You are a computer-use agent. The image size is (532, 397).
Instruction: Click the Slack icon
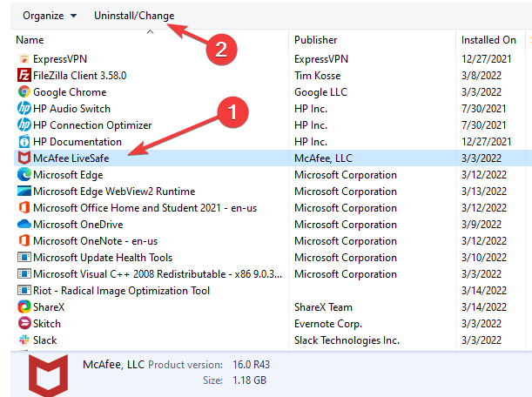24,340
